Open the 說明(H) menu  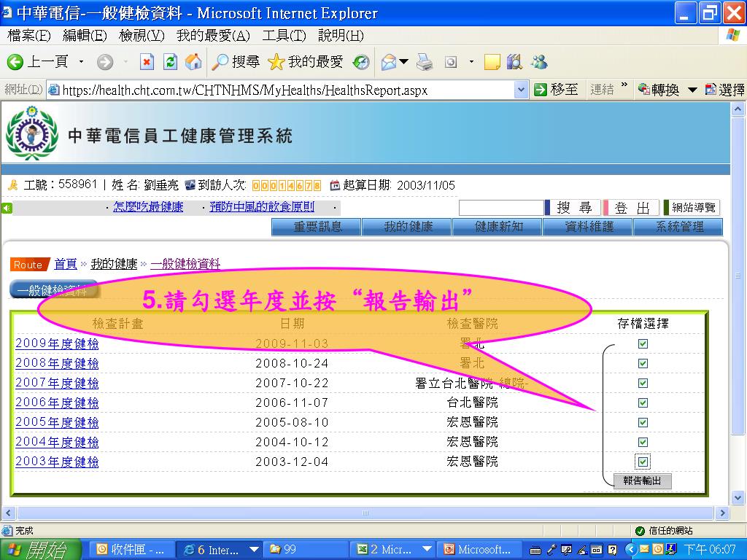341,36
